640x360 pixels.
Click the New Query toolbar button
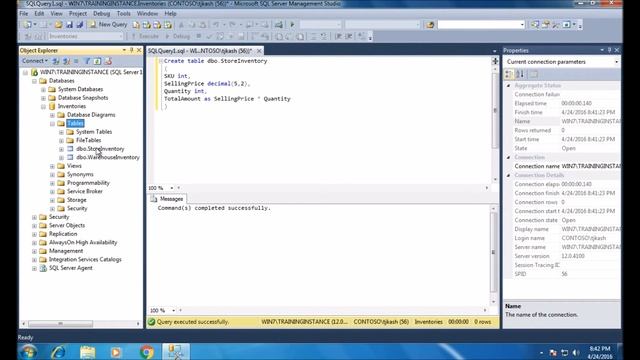coord(108,24)
